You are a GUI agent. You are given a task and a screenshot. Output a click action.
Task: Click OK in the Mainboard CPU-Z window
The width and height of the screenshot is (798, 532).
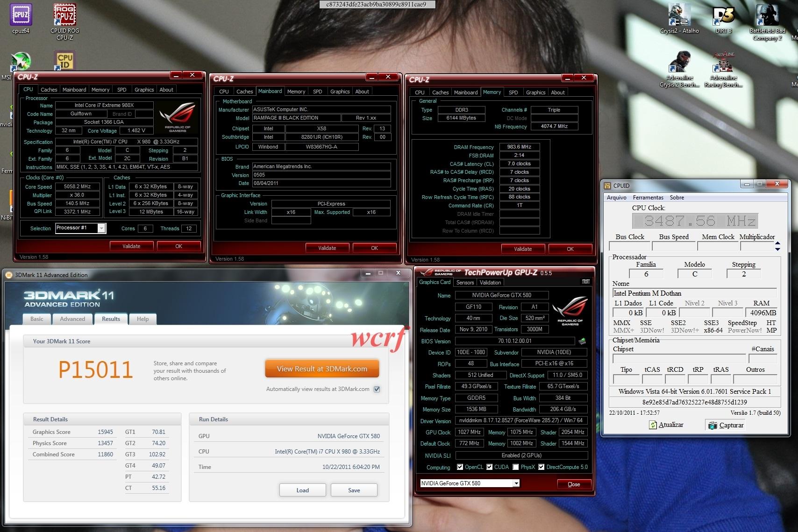coord(374,248)
